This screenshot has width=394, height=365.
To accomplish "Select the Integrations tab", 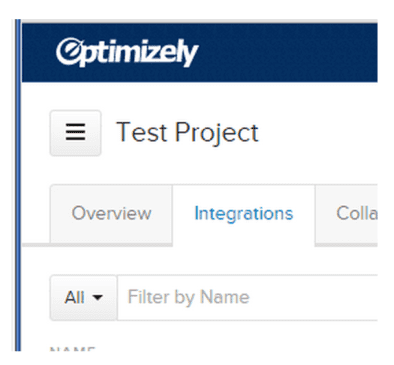I will click(x=244, y=214).
